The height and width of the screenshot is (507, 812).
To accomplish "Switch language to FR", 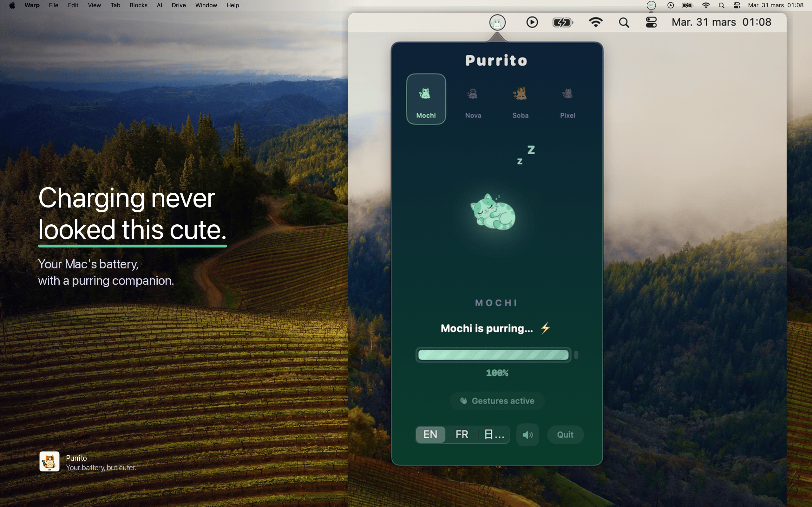I will [x=462, y=434].
